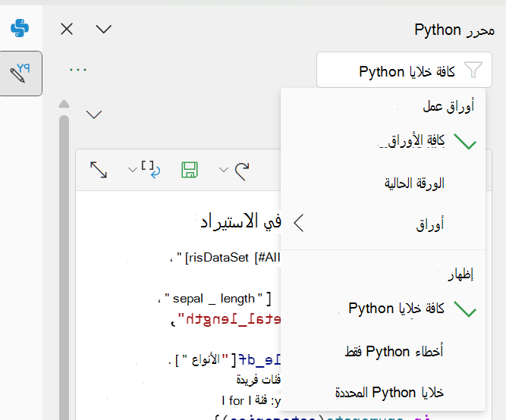Click the Python logo icon in sidebar
This screenshot has width=506, height=420.
pyautogui.click(x=20, y=28)
